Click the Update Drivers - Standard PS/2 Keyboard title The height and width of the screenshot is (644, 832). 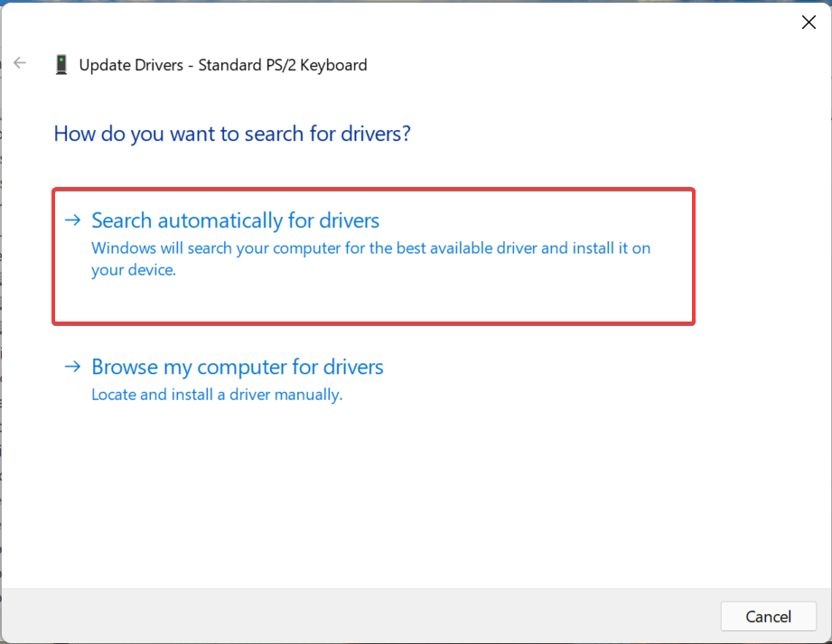[x=222, y=64]
